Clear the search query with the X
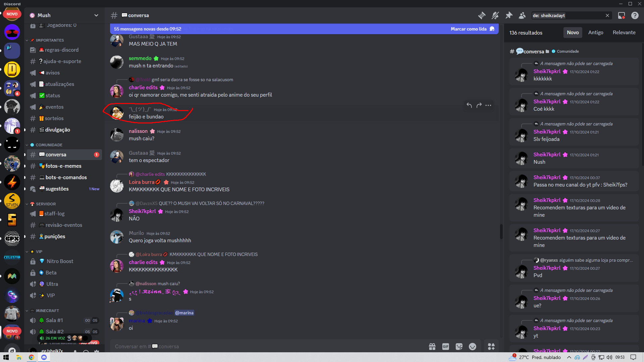Viewport: 644px width, 362px height. (607, 15)
